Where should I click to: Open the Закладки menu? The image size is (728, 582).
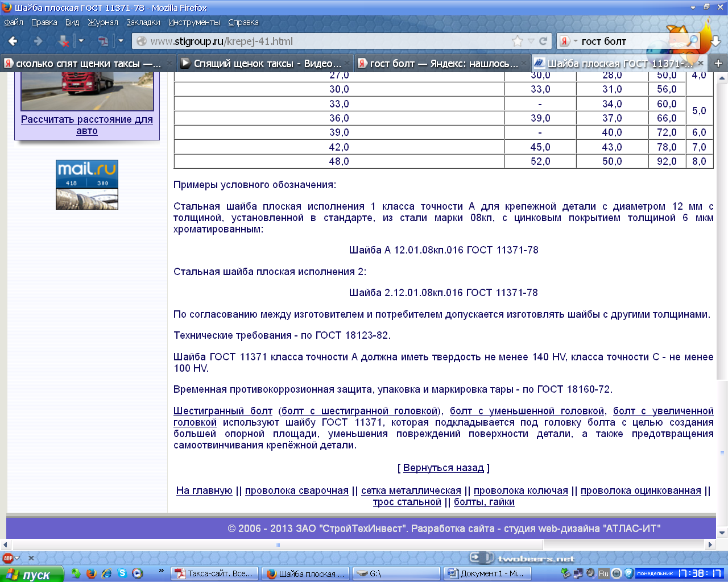(x=143, y=22)
